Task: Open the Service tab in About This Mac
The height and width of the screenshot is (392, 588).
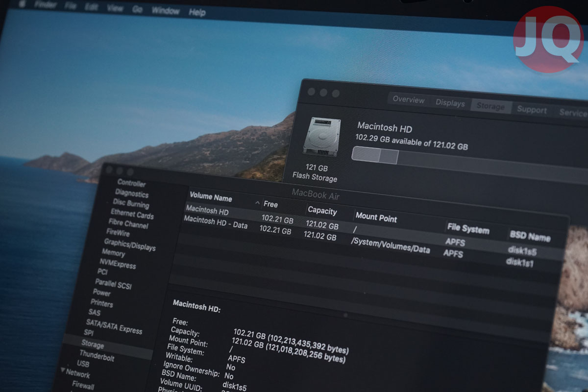Action: (573, 113)
